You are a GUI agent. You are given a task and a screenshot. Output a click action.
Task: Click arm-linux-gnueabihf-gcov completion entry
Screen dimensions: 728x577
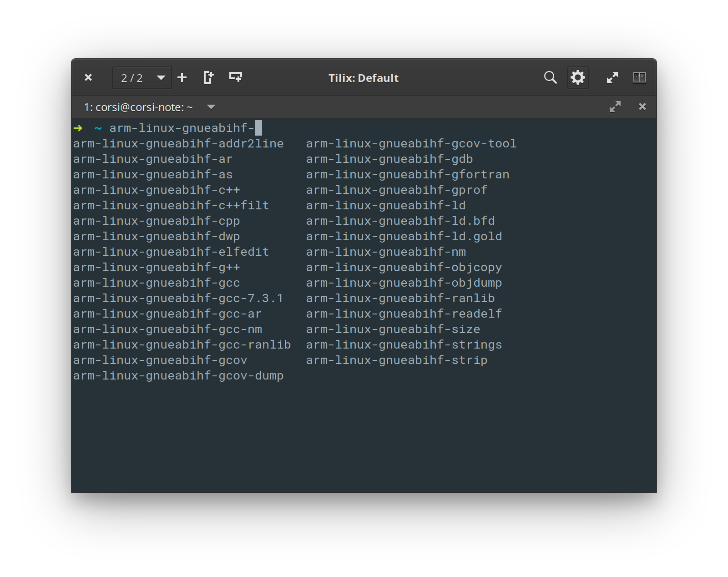click(x=160, y=360)
